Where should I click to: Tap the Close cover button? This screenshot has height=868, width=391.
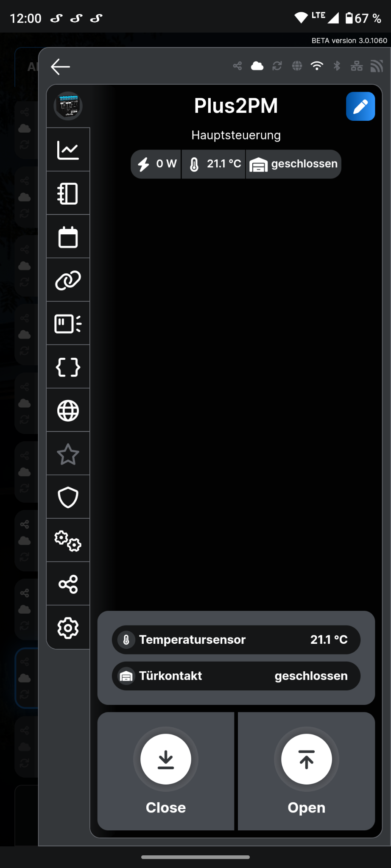click(166, 771)
